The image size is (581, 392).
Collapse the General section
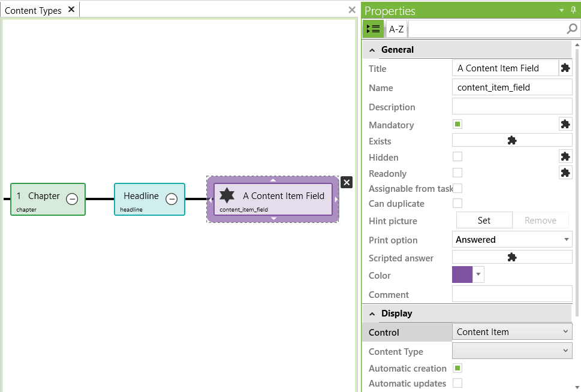372,50
